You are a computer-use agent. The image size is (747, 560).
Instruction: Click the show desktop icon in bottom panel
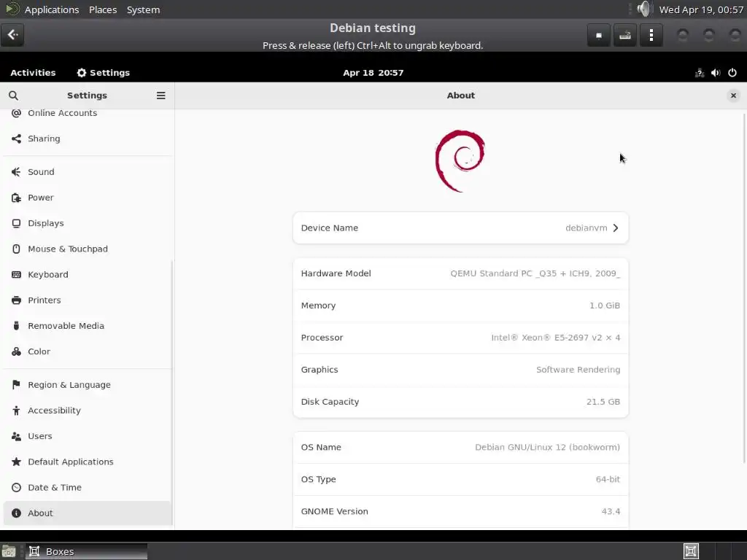pos(9,551)
